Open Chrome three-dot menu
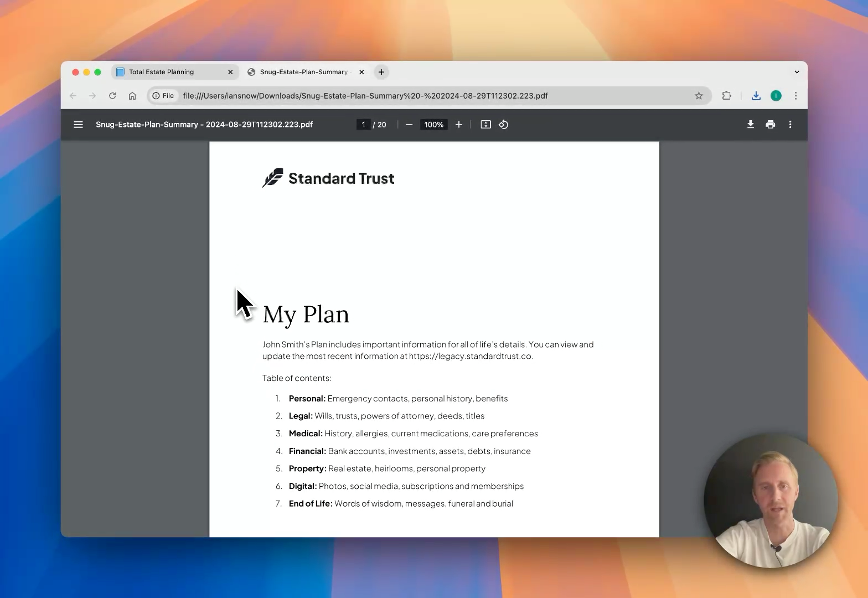Screen dimensions: 868x598 coord(796,96)
